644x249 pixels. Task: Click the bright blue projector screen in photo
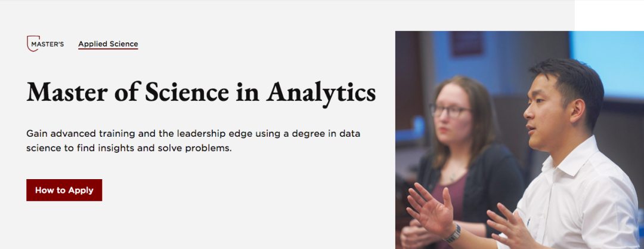[x=606, y=62]
